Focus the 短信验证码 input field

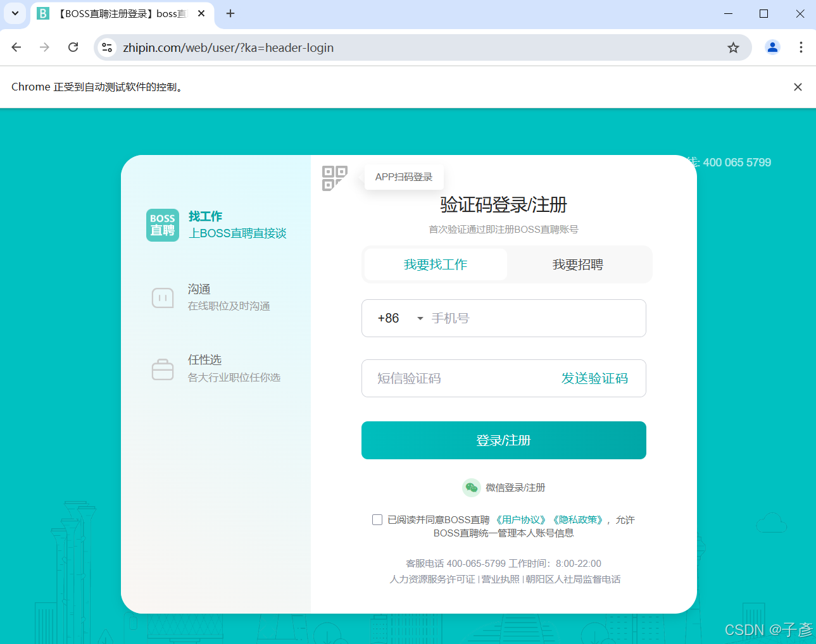[x=462, y=378]
